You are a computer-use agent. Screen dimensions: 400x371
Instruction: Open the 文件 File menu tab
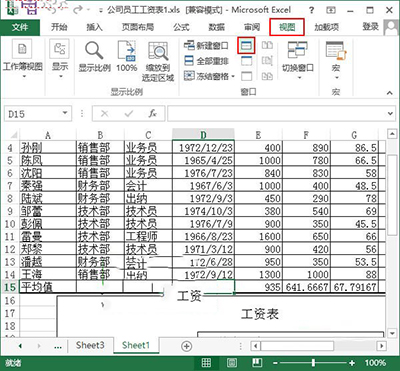click(20, 27)
